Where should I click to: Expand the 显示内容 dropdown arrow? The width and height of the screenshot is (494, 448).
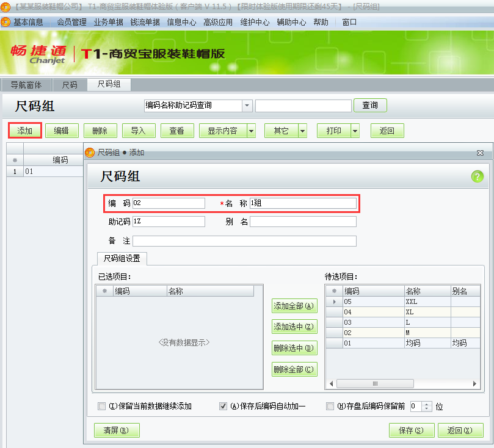[251, 131]
